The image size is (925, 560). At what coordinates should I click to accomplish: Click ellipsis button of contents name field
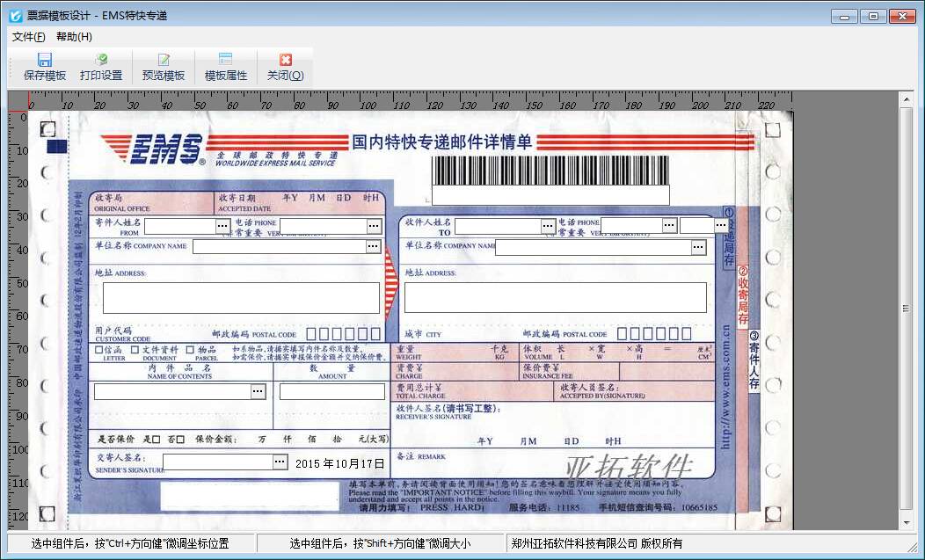pyautogui.click(x=258, y=391)
